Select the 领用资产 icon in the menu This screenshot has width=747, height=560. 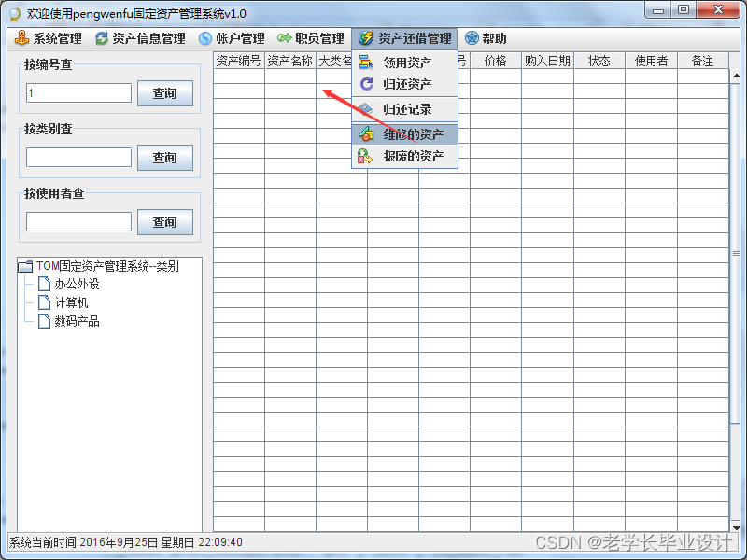364,63
